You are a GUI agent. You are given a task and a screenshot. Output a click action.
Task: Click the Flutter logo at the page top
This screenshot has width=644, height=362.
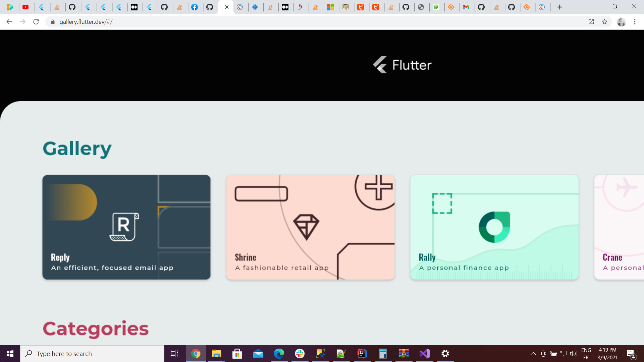tap(402, 64)
